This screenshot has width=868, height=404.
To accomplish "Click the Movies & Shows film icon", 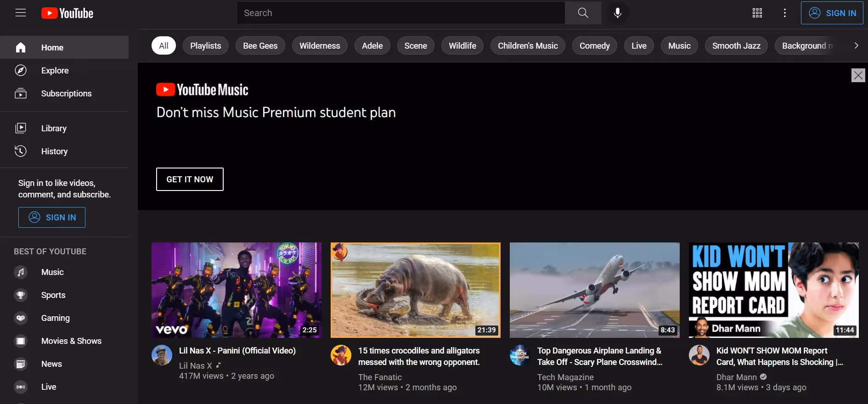I will [21, 341].
